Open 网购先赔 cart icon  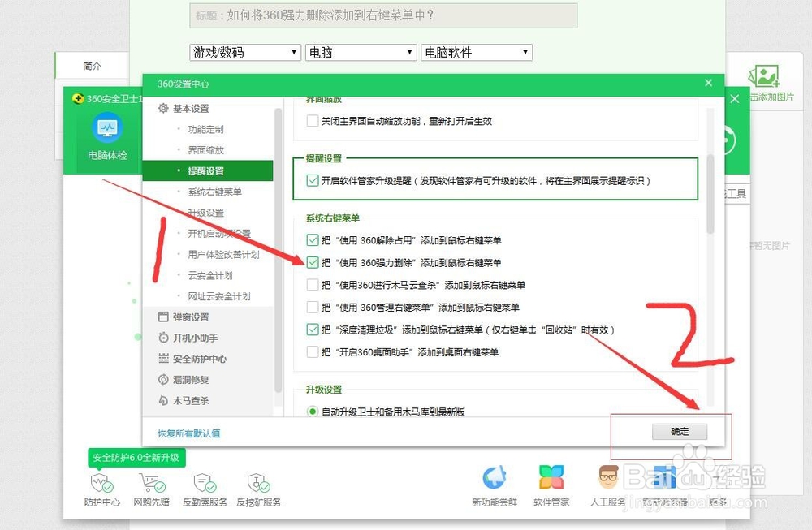(x=152, y=482)
